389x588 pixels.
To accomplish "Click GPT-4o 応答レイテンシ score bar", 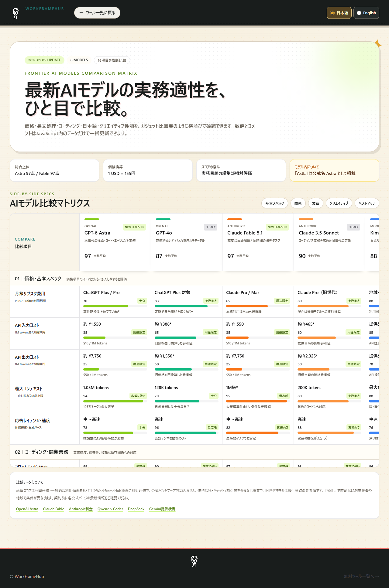I will click(187, 433).
